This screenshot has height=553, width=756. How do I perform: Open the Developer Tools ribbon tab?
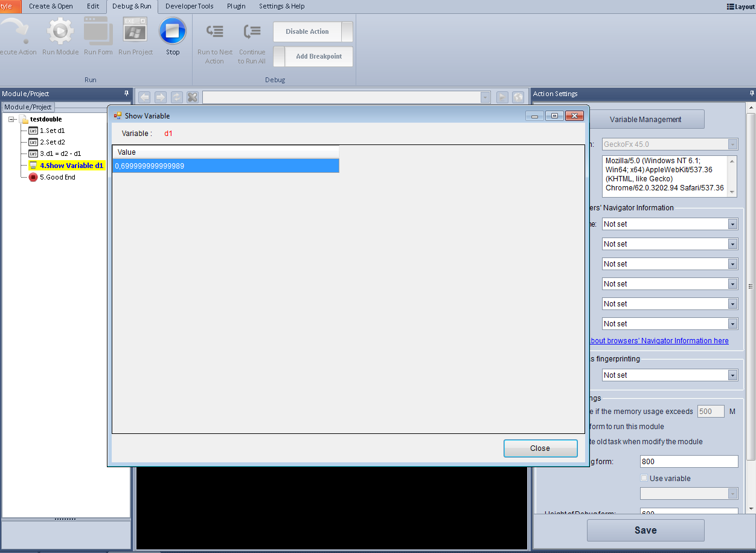point(189,6)
